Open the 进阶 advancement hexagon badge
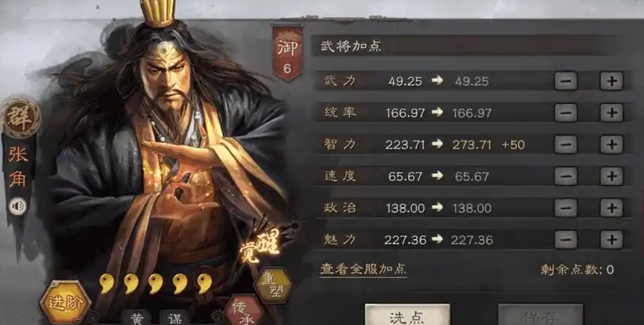This screenshot has width=644, height=325. 66,302
